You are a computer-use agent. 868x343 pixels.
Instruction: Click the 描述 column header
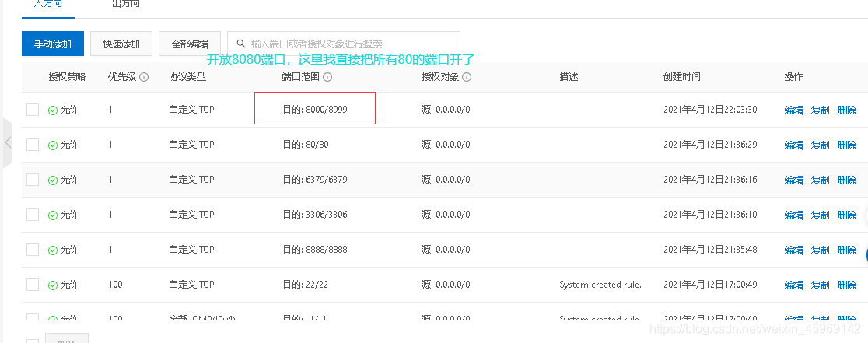click(x=569, y=77)
